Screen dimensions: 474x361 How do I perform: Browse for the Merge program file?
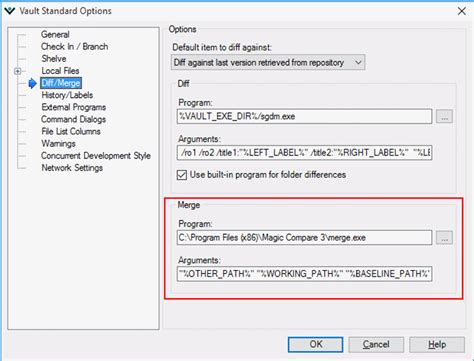(x=444, y=238)
